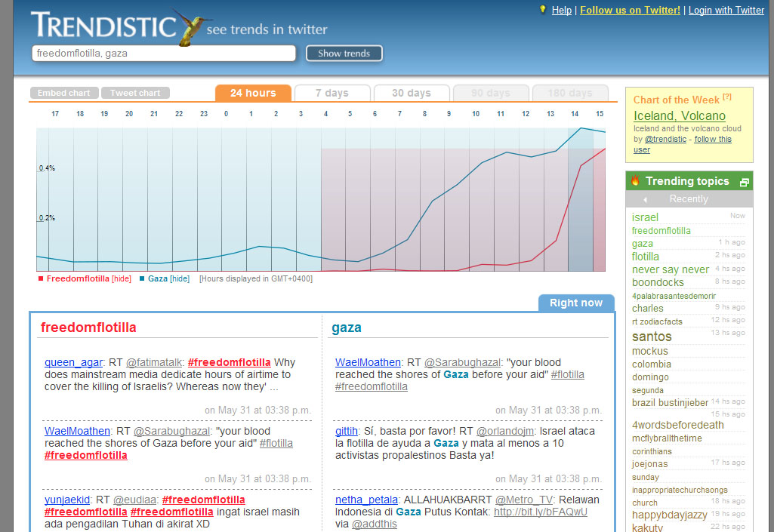The image size is (774, 532).
Task: Open the 4palabrasantesdemorir topic
Action: [674, 296]
